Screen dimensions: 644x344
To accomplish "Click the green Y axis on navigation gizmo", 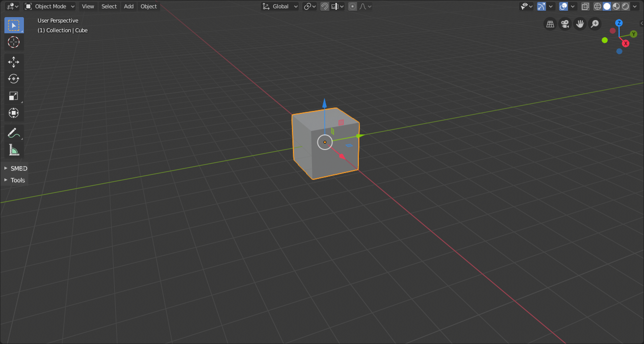I will 633,34.
